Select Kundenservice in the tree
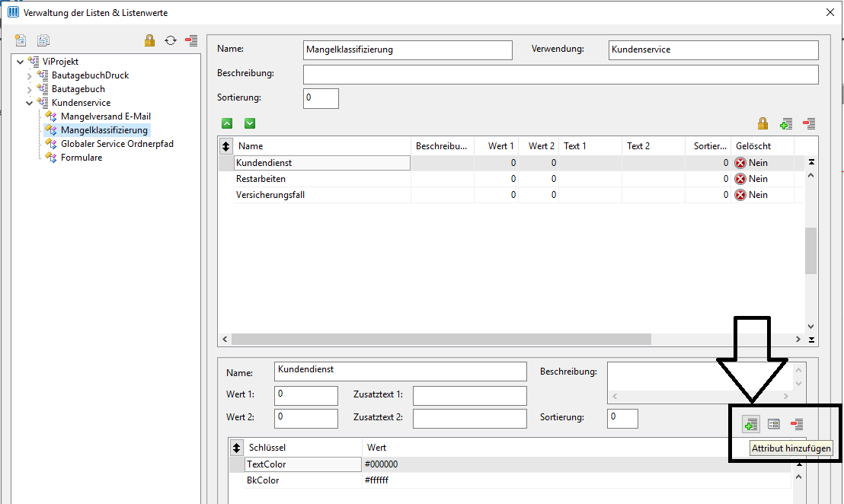 click(81, 102)
